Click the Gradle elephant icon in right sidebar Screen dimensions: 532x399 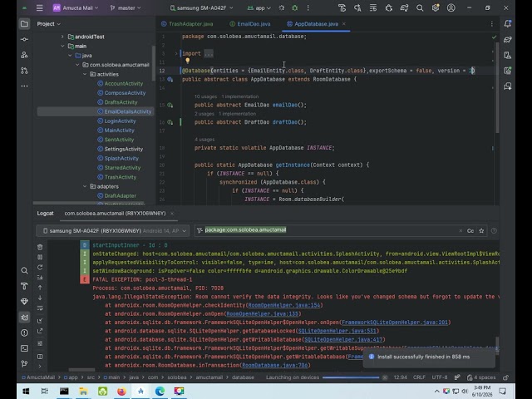pos(508,39)
